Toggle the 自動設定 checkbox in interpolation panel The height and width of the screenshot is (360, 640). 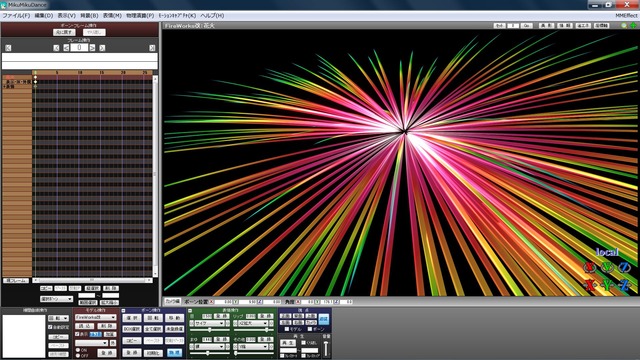(50, 327)
